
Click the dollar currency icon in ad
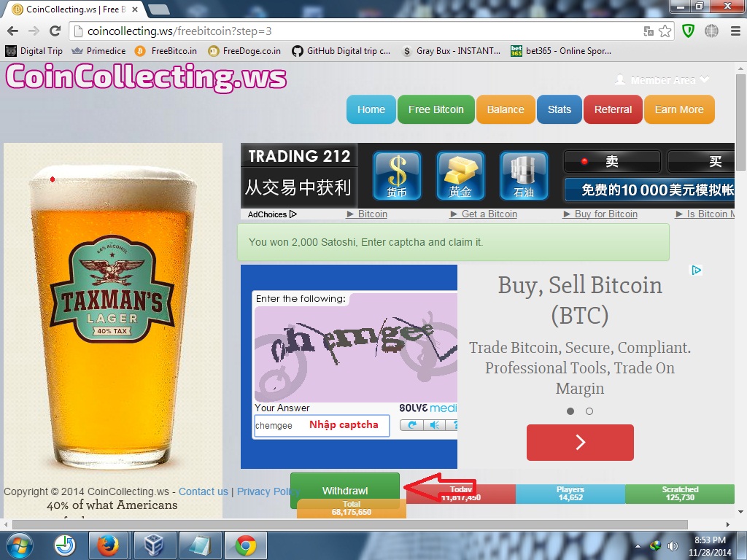(x=397, y=176)
